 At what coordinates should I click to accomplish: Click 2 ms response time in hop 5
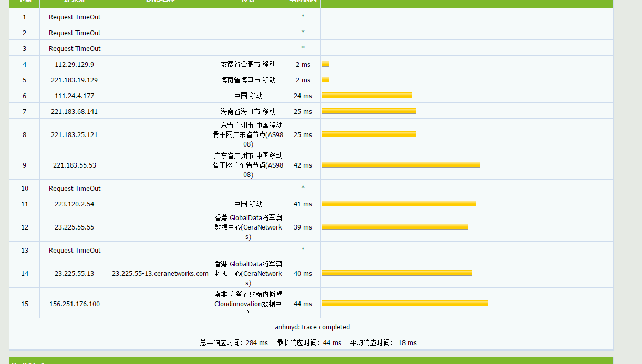(303, 80)
